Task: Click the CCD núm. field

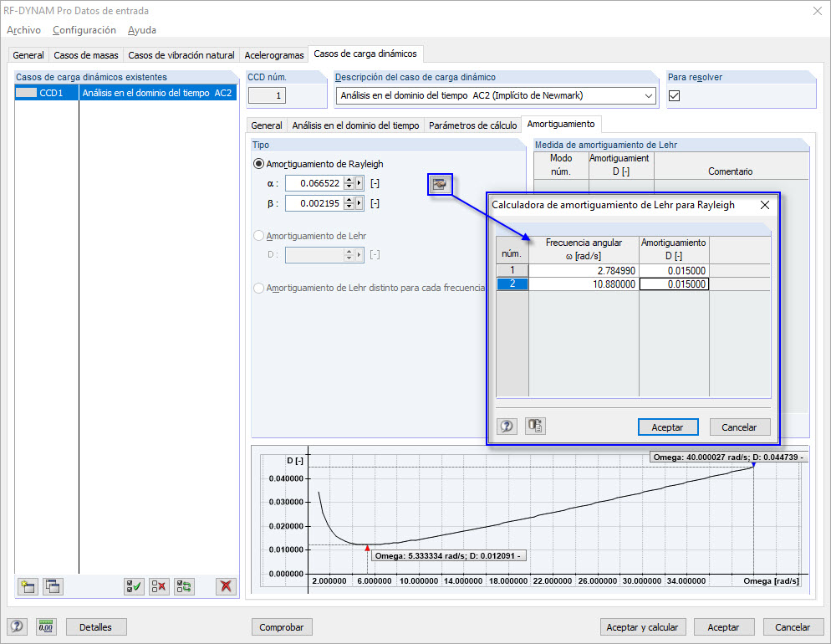Action: click(x=268, y=96)
